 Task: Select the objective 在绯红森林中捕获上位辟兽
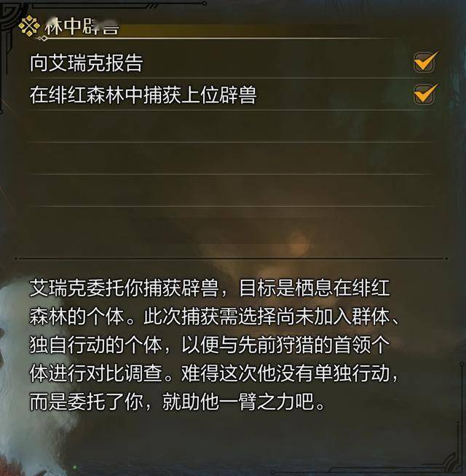[x=143, y=95]
